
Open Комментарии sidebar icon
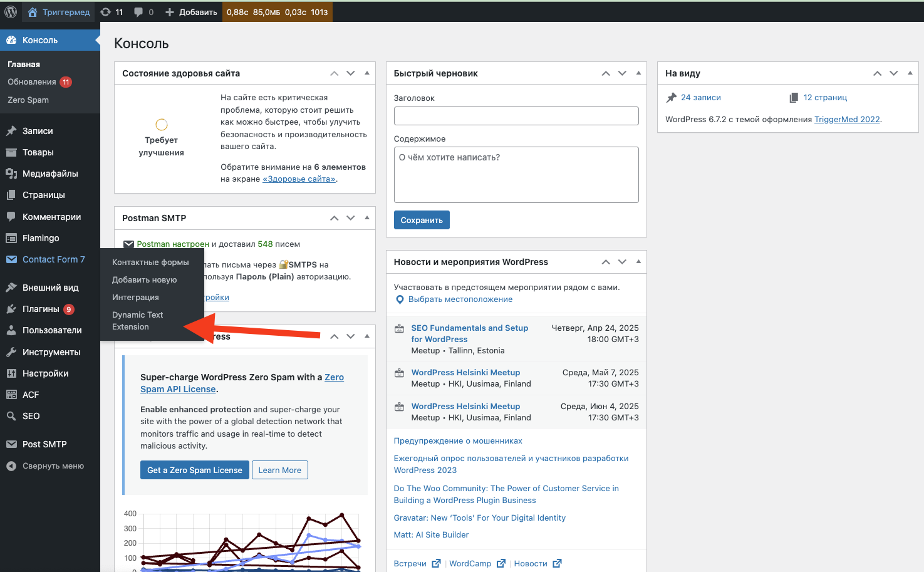[x=11, y=217]
